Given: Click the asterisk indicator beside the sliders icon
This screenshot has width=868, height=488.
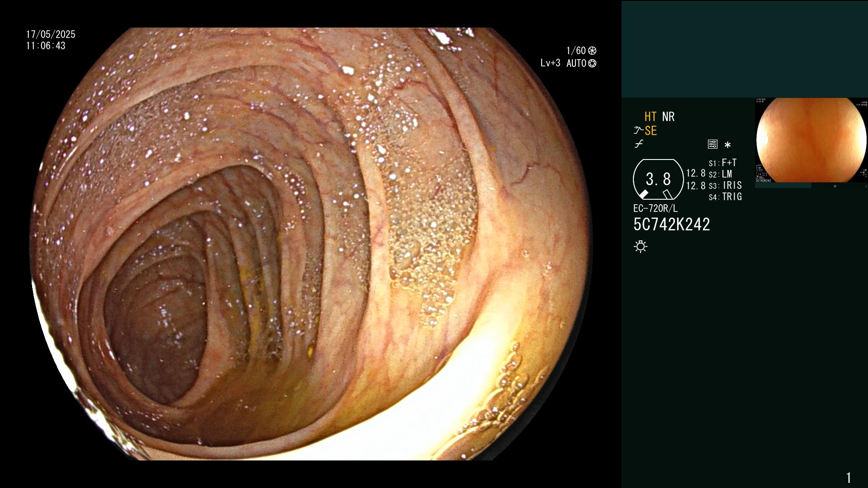Looking at the screenshot, I should click(727, 145).
